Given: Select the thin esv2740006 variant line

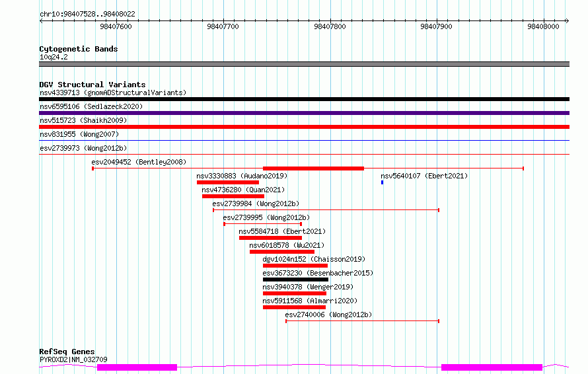Looking at the screenshot, I should [362, 321].
